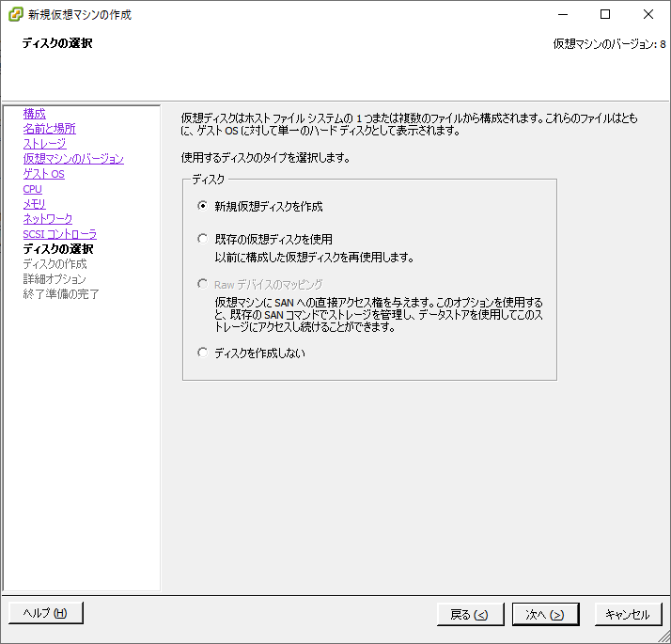This screenshot has width=671, height=644.
Task: Click the vSphere icon in the title bar
Action: pos(16,14)
